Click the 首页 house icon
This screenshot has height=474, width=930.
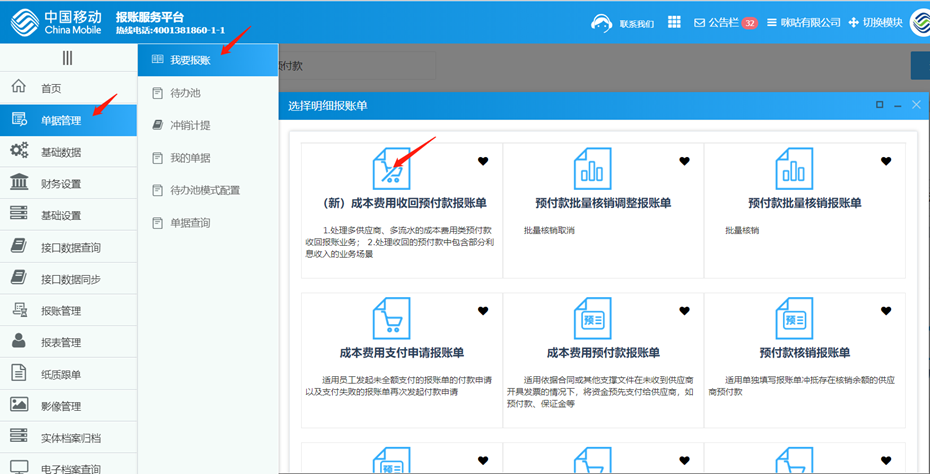click(x=19, y=86)
